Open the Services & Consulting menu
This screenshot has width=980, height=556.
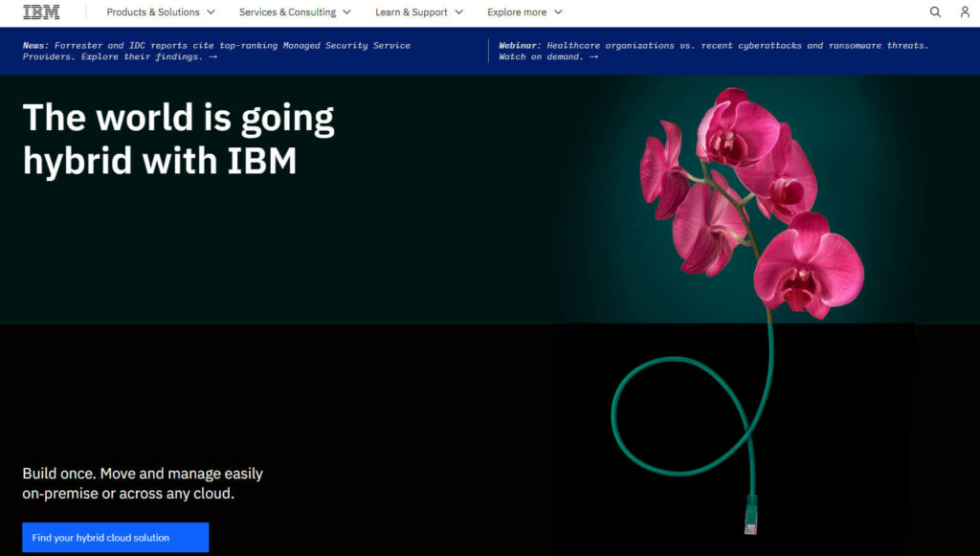(x=295, y=11)
